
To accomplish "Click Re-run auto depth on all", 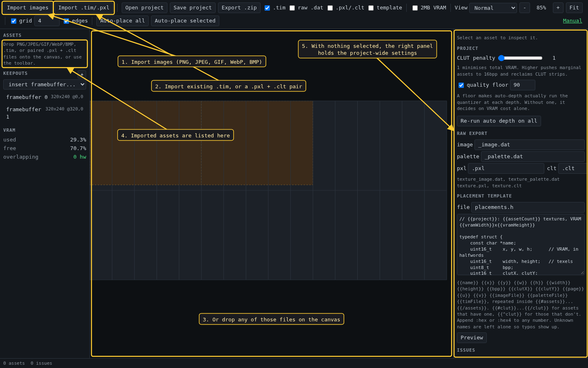I will (x=499, y=121).
